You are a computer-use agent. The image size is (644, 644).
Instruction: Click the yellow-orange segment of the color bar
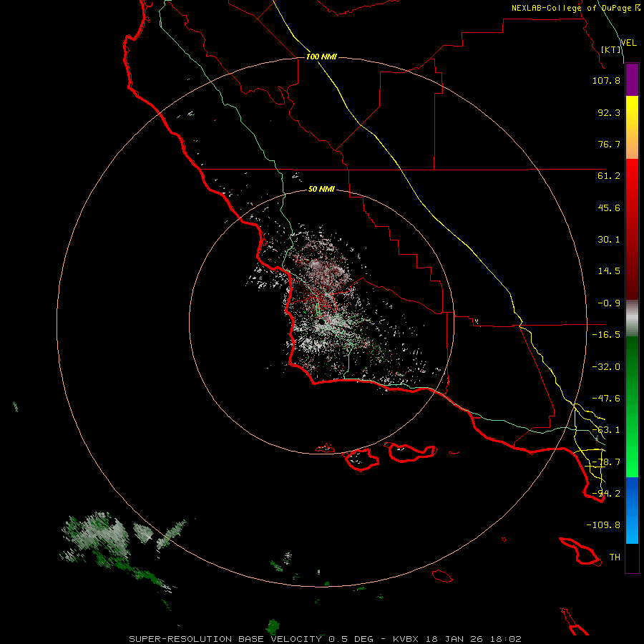pos(632,127)
